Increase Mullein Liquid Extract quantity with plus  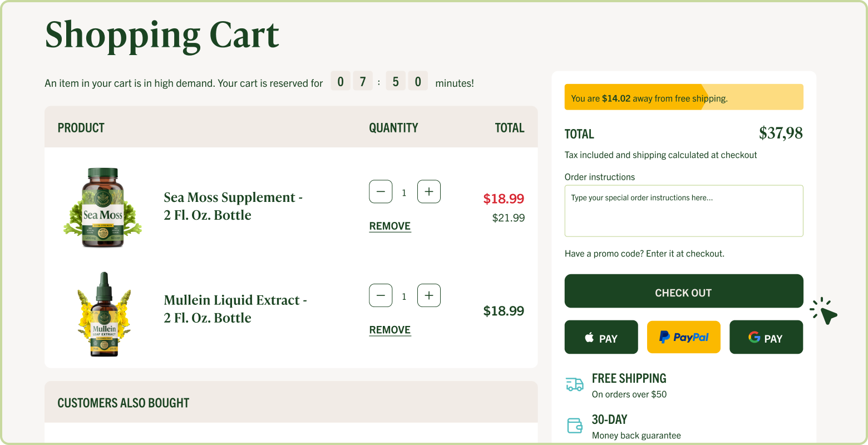tap(429, 296)
